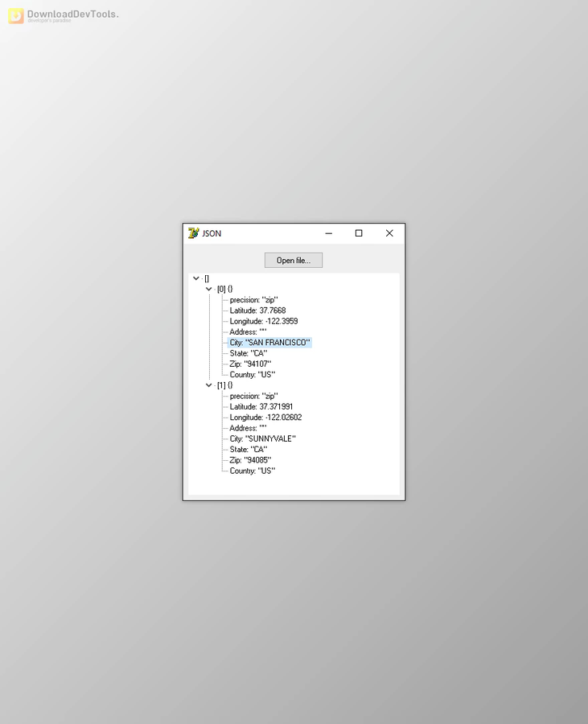Select the root [] tree item
The image size is (588, 724).
pos(207,278)
